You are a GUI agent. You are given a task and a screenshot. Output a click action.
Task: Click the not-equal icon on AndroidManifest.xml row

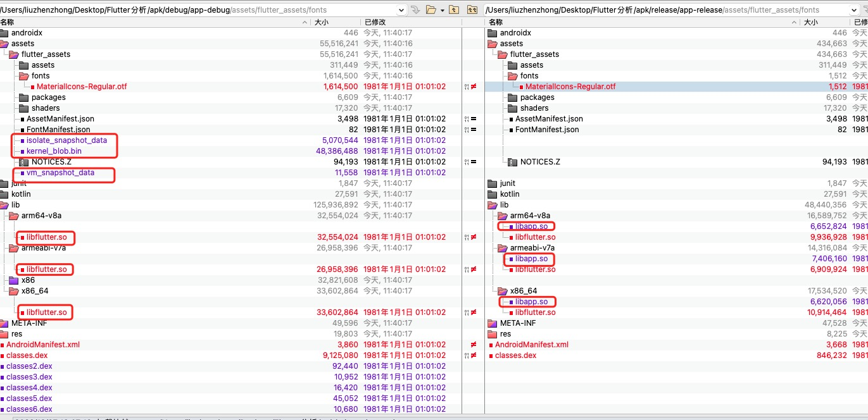click(x=473, y=345)
